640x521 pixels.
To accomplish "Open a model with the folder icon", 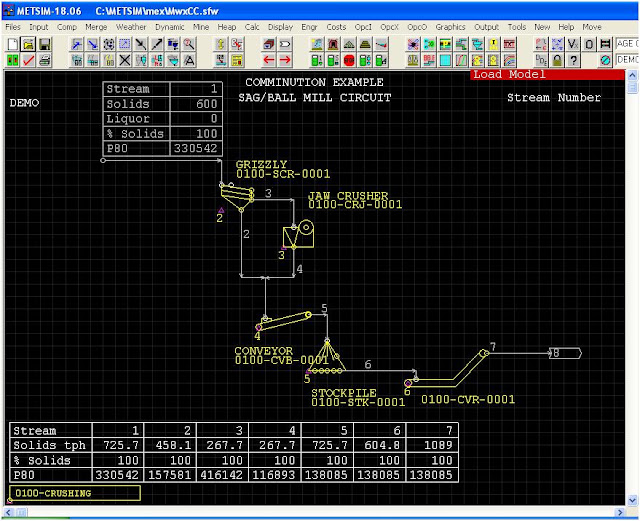I will coord(29,44).
